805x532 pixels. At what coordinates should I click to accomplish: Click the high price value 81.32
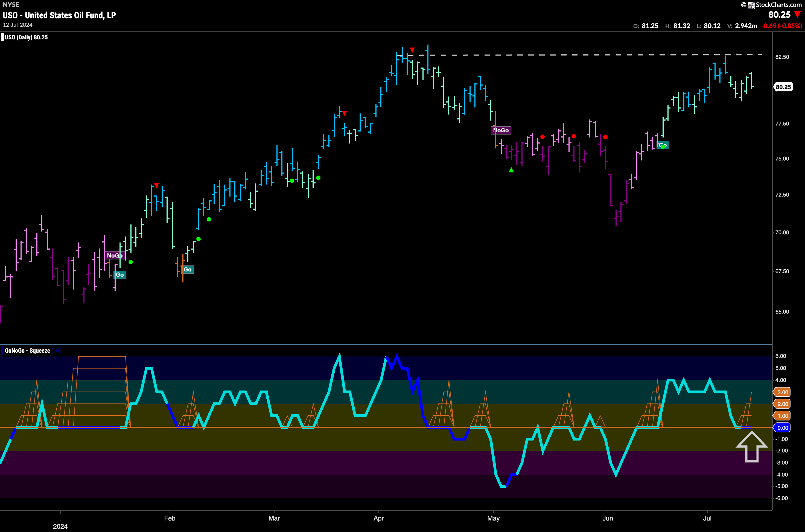[x=682, y=26]
